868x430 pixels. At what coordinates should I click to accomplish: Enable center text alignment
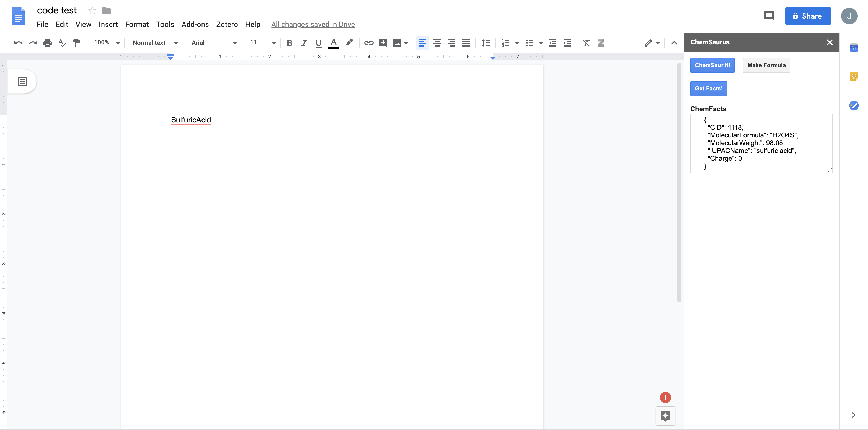(x=437, y=43)
